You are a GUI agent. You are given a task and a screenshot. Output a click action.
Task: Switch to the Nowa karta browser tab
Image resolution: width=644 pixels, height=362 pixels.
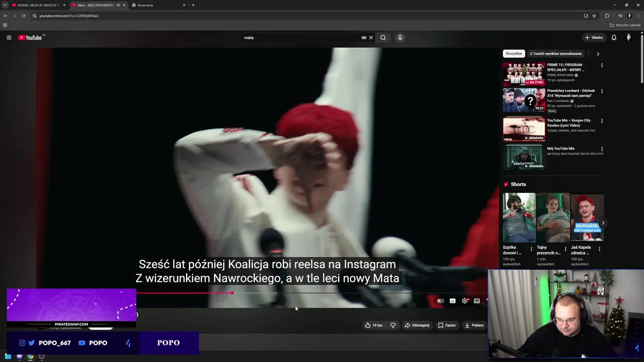(x=158, y=5)
